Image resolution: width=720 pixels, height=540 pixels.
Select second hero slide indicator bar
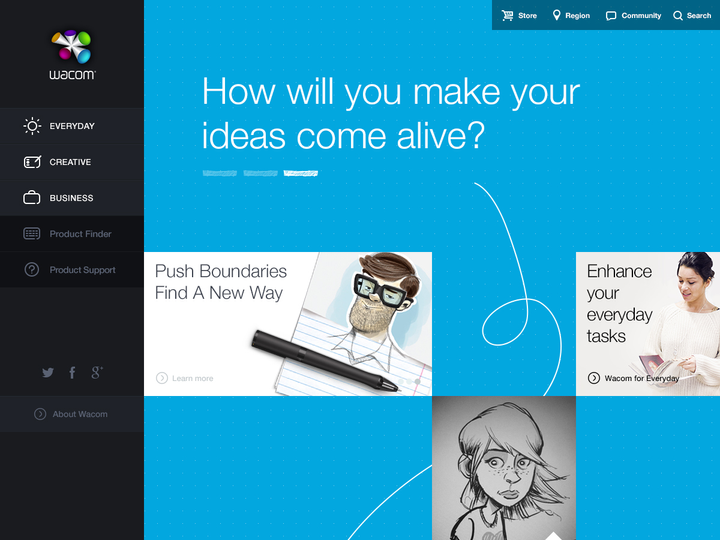coord(260,173)
